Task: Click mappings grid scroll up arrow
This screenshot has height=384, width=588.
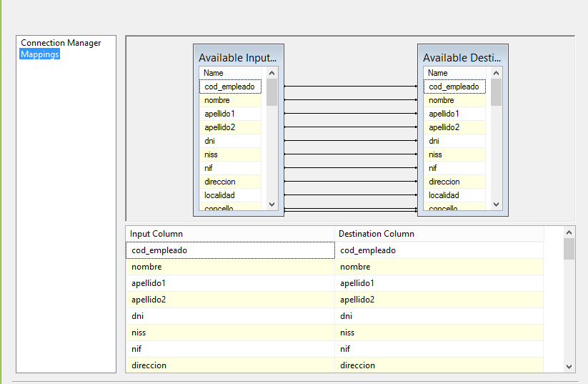Action: [x=569, y=232]
